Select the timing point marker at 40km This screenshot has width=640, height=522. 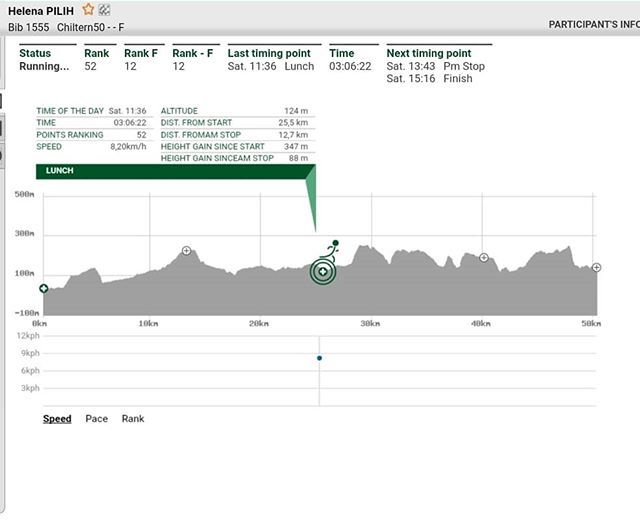(x=484, y=258)
